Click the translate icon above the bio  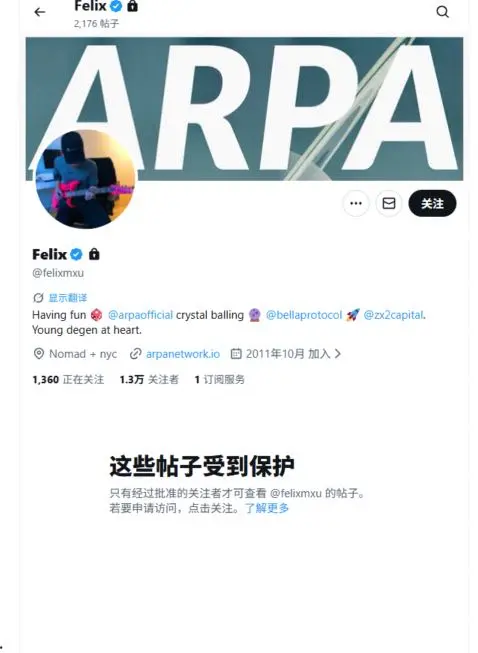38,298
